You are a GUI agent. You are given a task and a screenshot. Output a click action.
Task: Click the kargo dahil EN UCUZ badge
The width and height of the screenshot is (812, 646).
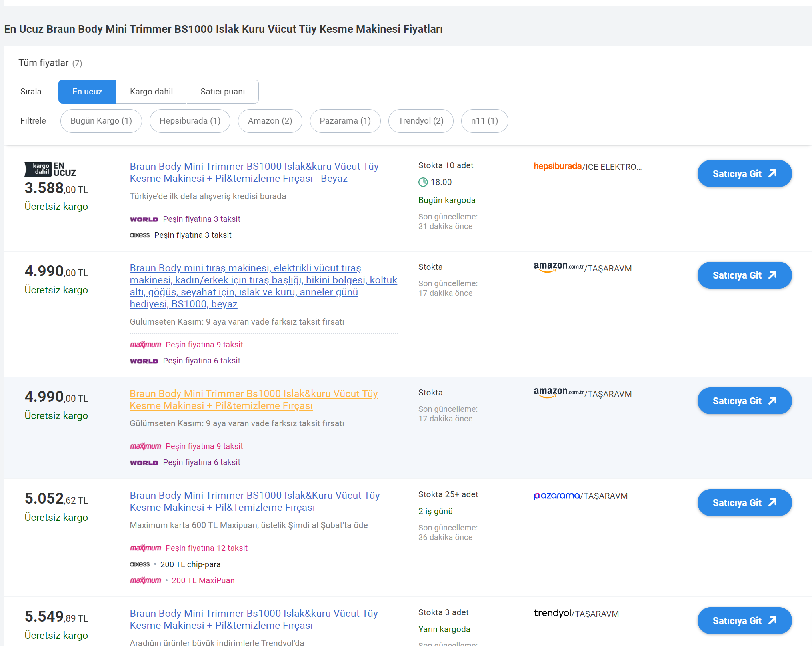(50, 169)
